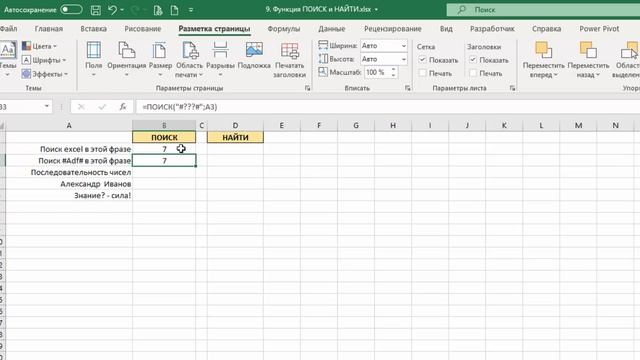Image resolution: width=640 pixels, height=360 pixels.
Task: Select cell 'Александр Иванов'
Action: click(x=69, y=184)
